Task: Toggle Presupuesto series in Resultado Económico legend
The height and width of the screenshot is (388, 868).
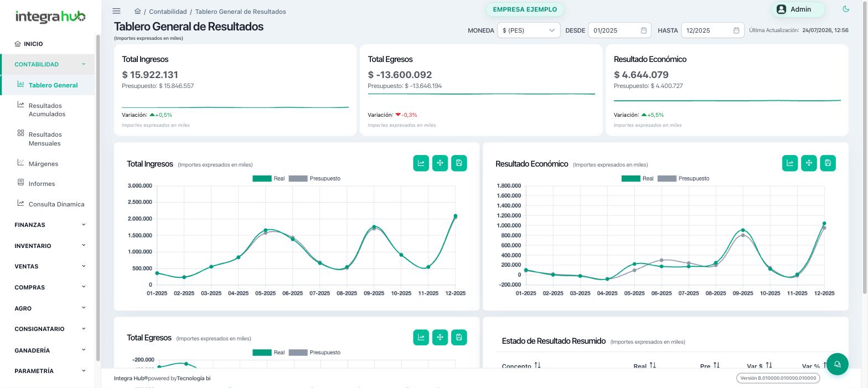Action: [x=683, y=179]
